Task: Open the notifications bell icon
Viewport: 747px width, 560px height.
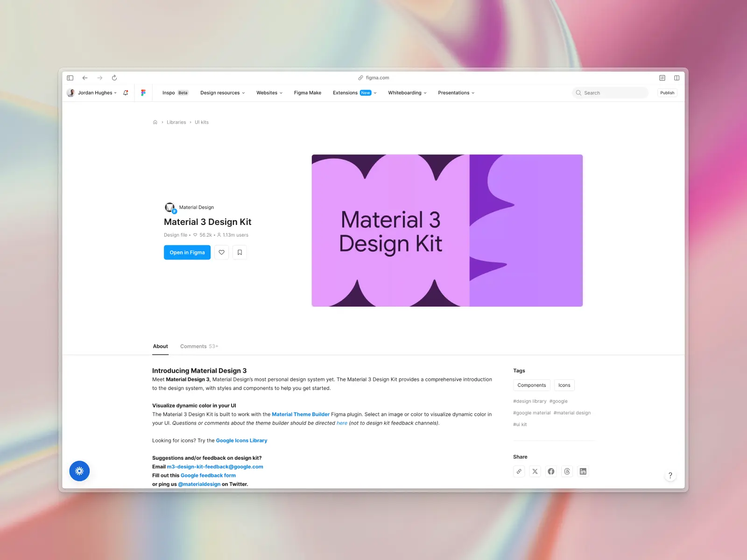Action: [x=126, y=93]
